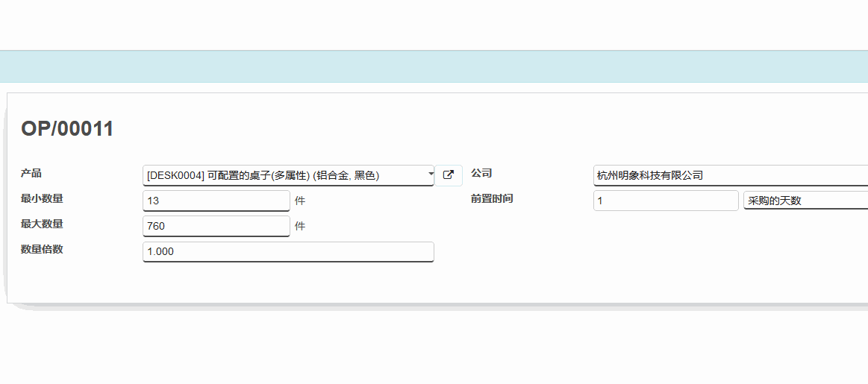Screen dimensions: 868x384
Task: Expand the 产品 dropdown arrow
Action: click(x=431, y=174)
